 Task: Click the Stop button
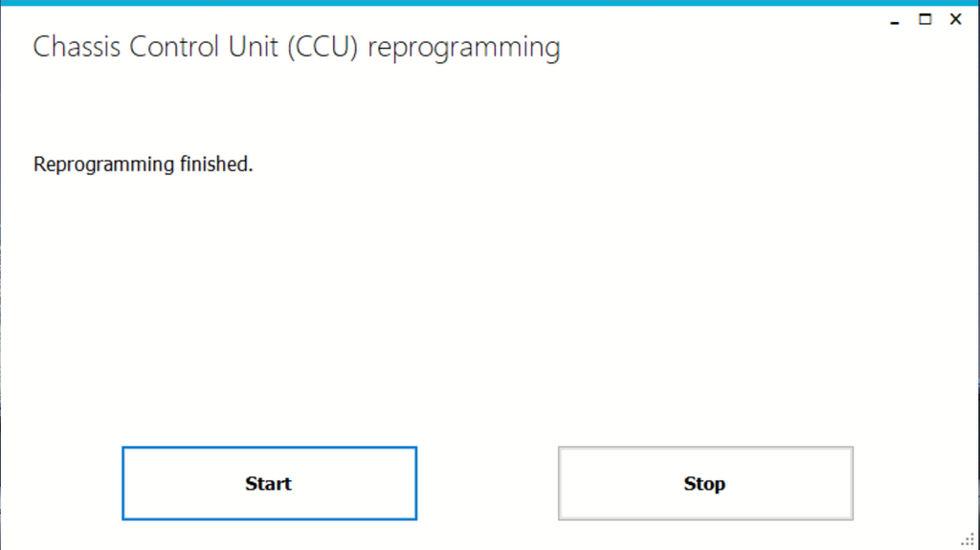(705, 483)
